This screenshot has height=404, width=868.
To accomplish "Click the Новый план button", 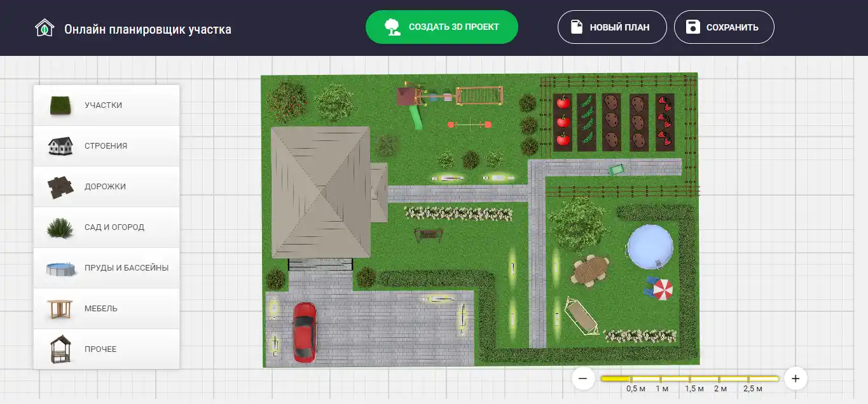I will pos(612,27).
